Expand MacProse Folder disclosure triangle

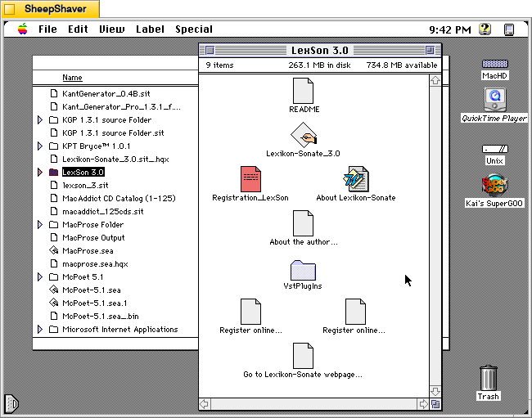pyautogui.click(x=40, y=225)
